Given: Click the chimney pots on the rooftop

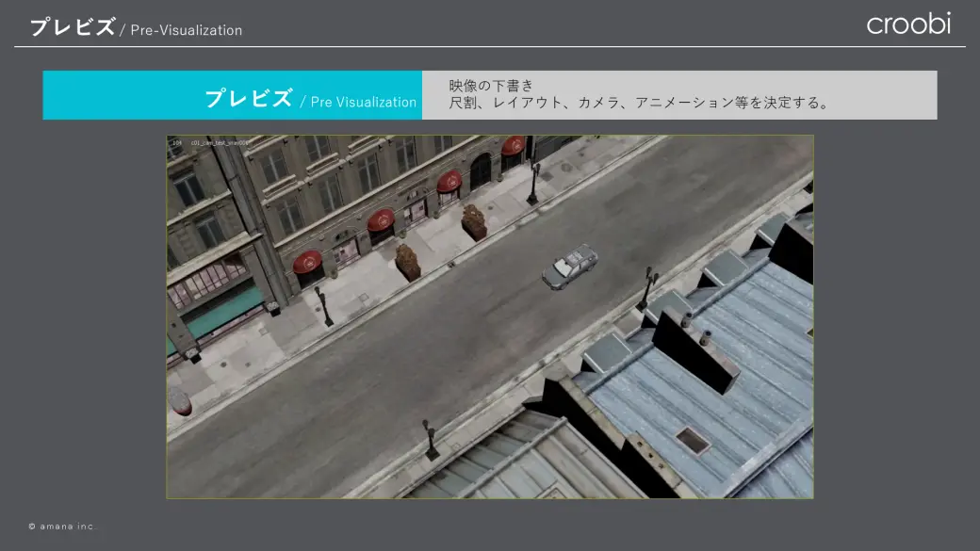Looking at the screenshot, I should [x=695, y=329].
